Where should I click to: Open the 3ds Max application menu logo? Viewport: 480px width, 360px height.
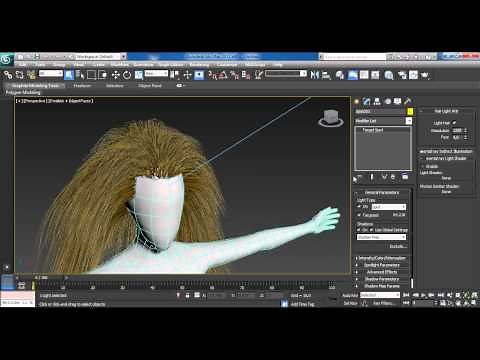tap(6, 59)
